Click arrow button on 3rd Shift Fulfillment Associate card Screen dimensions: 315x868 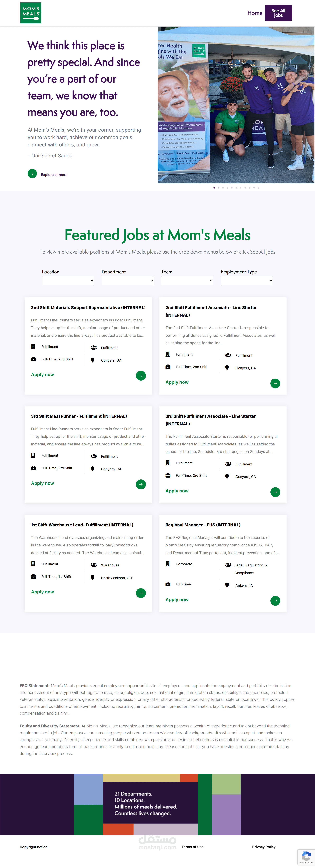(275, 492)
